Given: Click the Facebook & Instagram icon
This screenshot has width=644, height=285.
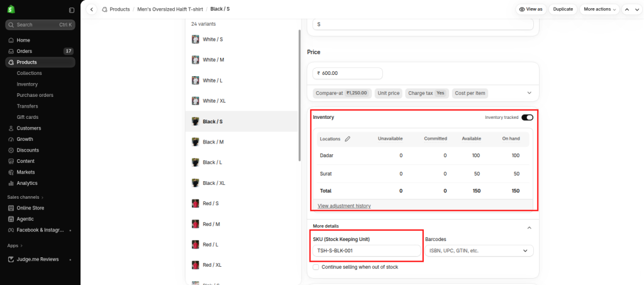Looking at the screenshot, I should click(11, 230).
